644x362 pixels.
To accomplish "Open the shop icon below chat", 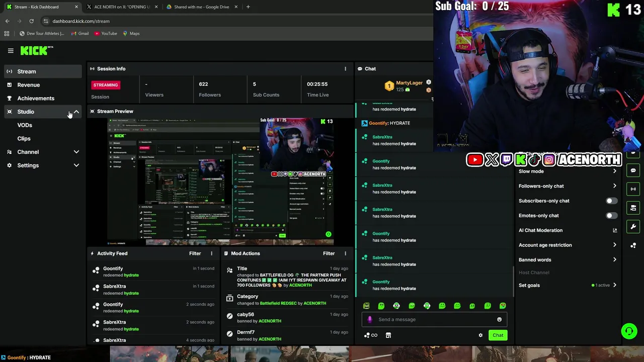I will [388, 335].
